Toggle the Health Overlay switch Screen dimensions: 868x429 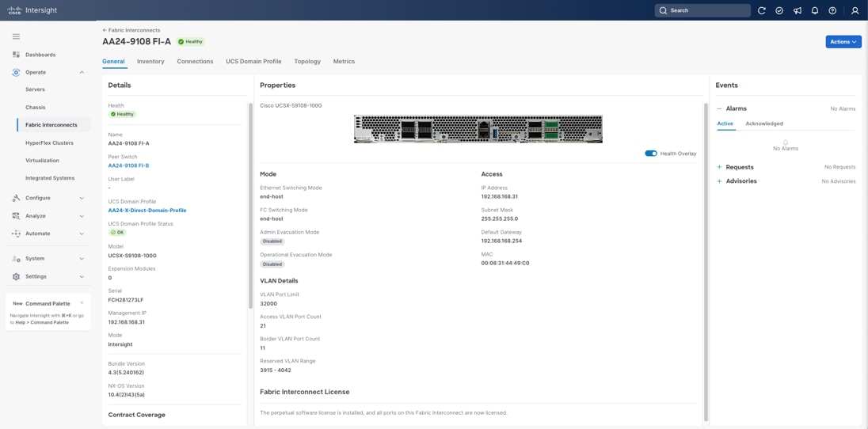point(651,154)
